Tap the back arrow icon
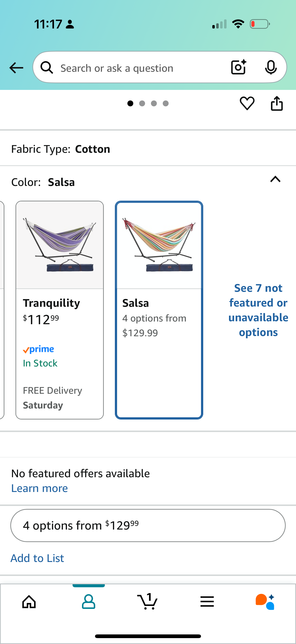Screen dimensions: 296x644 coord(16,68)
